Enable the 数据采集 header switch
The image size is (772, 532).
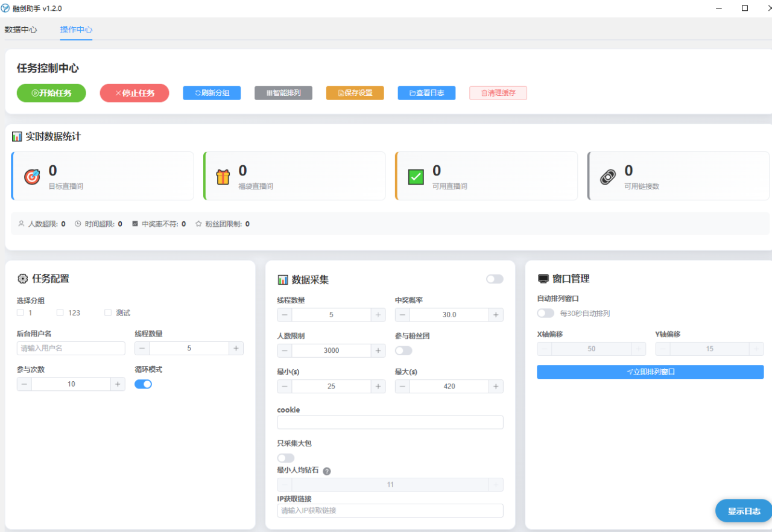pyautogui.click(x=495, y=279)
